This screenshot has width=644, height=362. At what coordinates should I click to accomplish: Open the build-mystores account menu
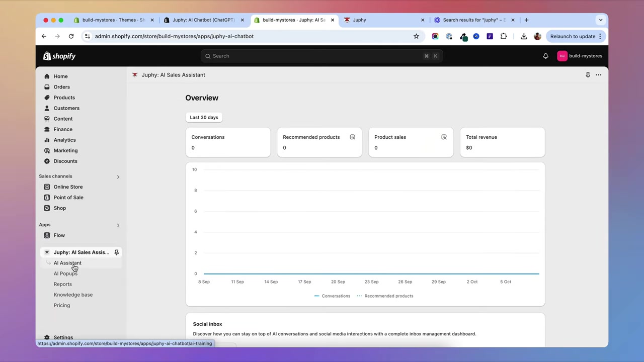[580, 56]
